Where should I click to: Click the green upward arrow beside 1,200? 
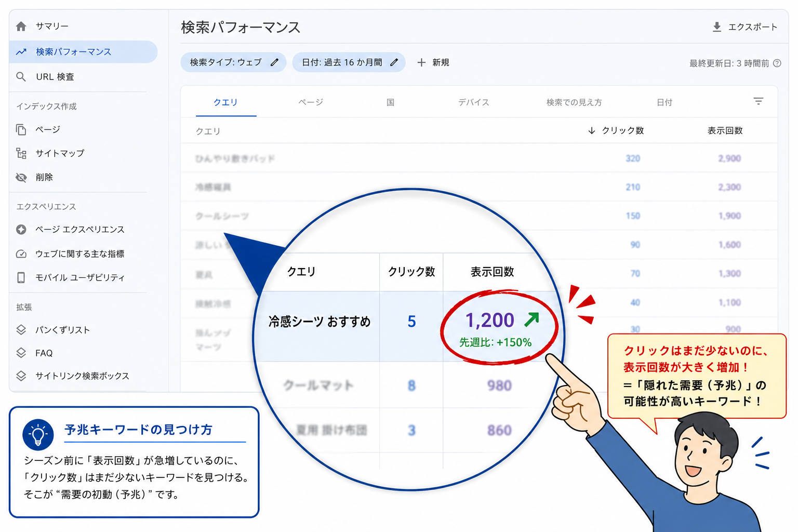531,320
